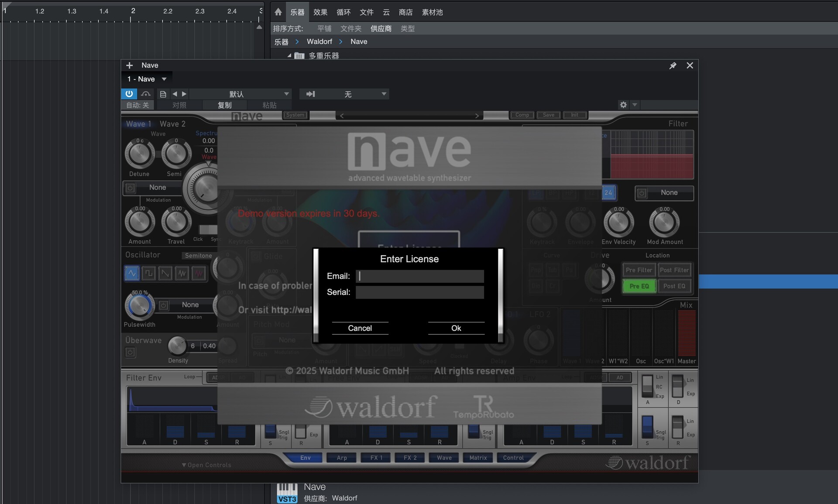Open the 无 sidechain dropdown
This screenshot has width=838, height=504.
(347, 94)
